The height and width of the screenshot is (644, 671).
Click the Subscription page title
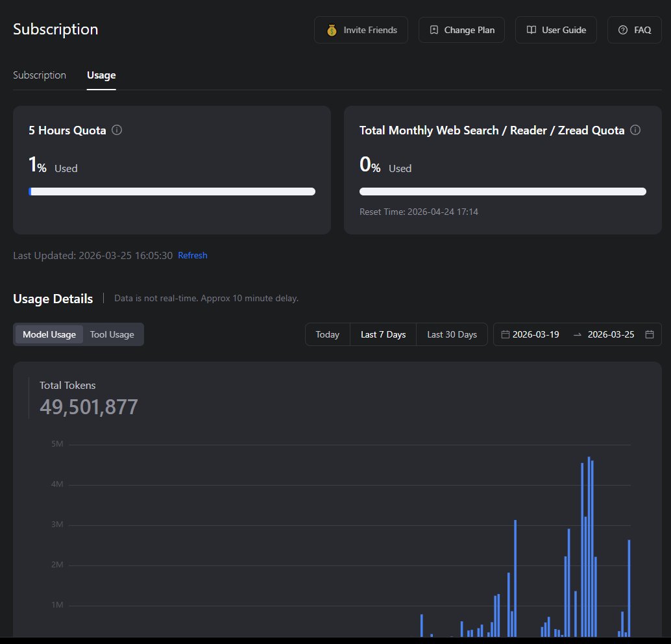(x=56, y=29)
